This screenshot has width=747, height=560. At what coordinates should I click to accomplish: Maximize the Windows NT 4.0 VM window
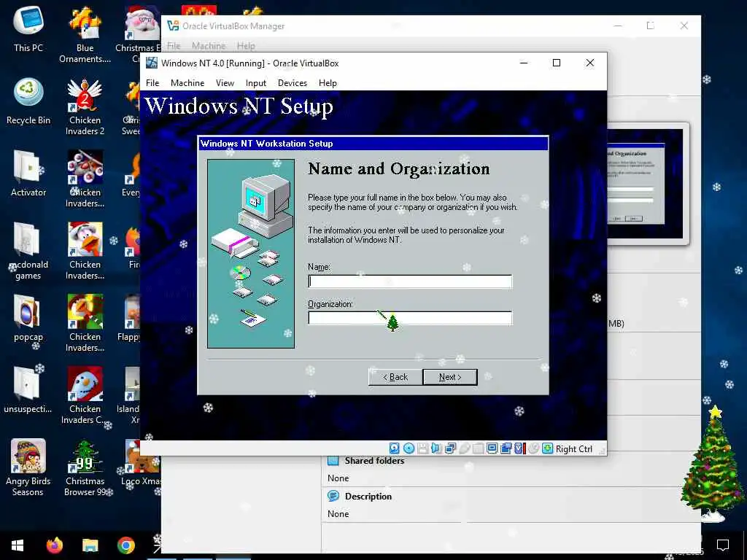pyautogui.click(x=556, y=63)
